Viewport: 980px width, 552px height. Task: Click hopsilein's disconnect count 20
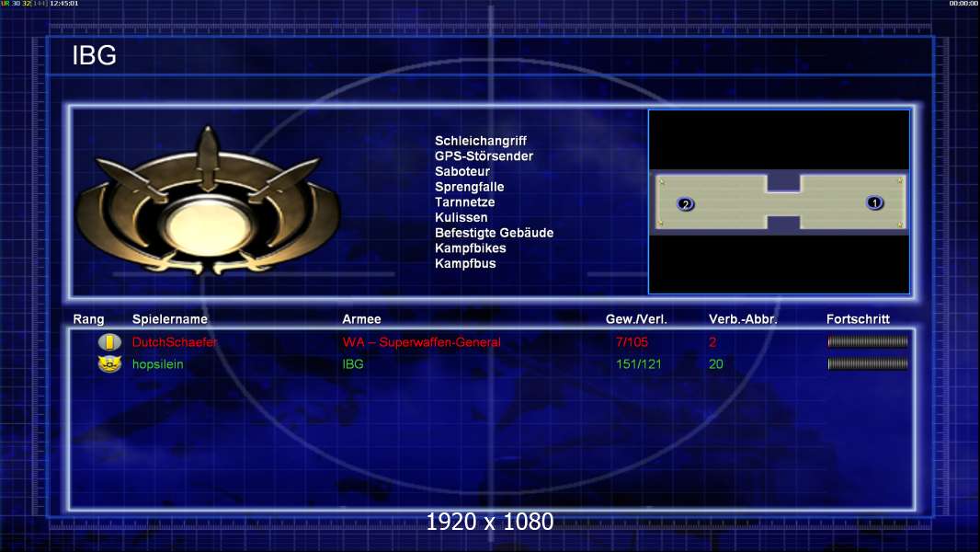(716, 363)
